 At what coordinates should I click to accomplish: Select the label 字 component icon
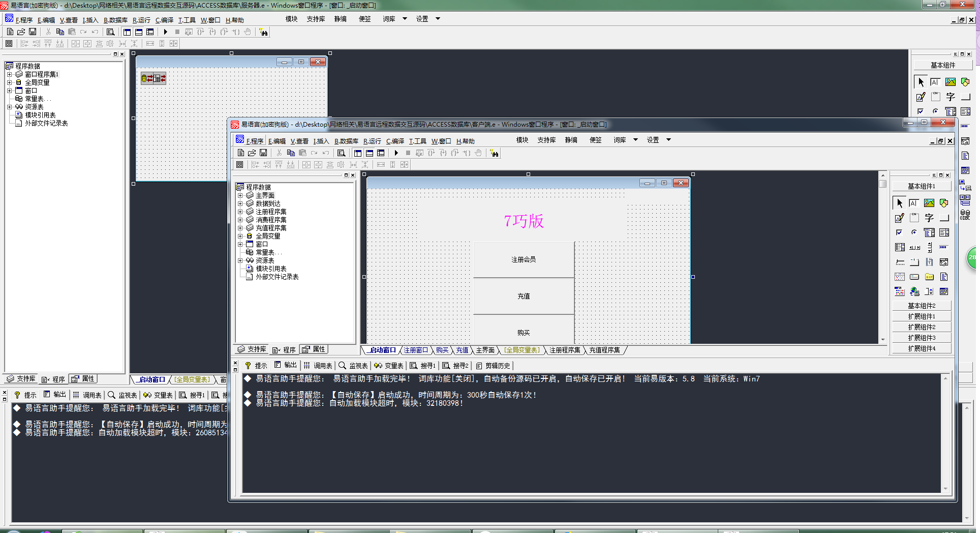(x=929, y=218)
